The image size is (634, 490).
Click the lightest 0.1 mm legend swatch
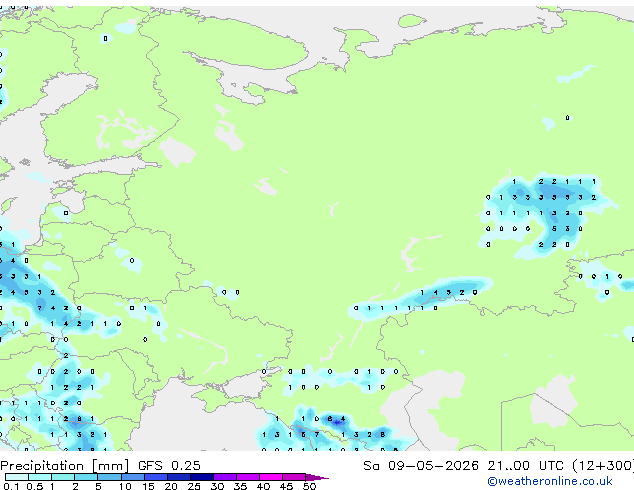[17, 477]
